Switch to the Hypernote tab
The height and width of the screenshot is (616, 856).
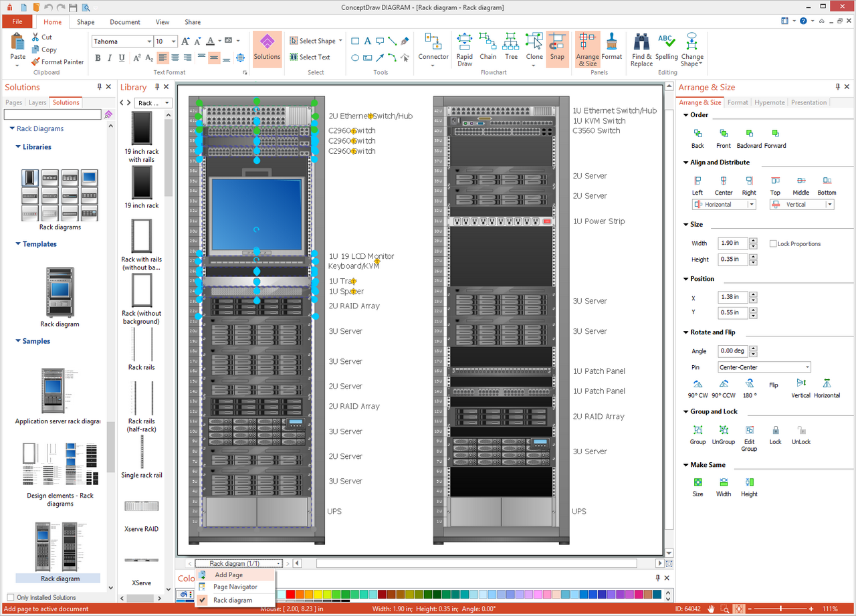coord(769,102)
